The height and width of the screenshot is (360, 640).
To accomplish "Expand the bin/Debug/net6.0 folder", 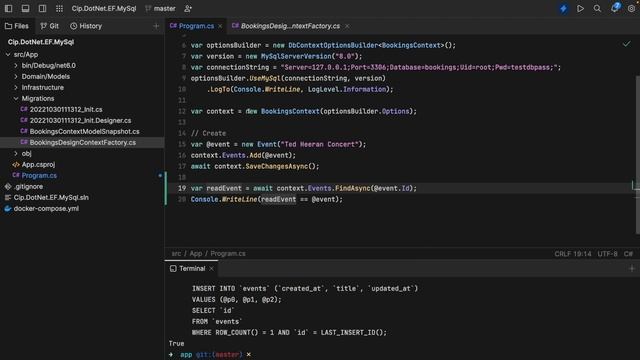I will pyautogui.click(x=16, y=65).
